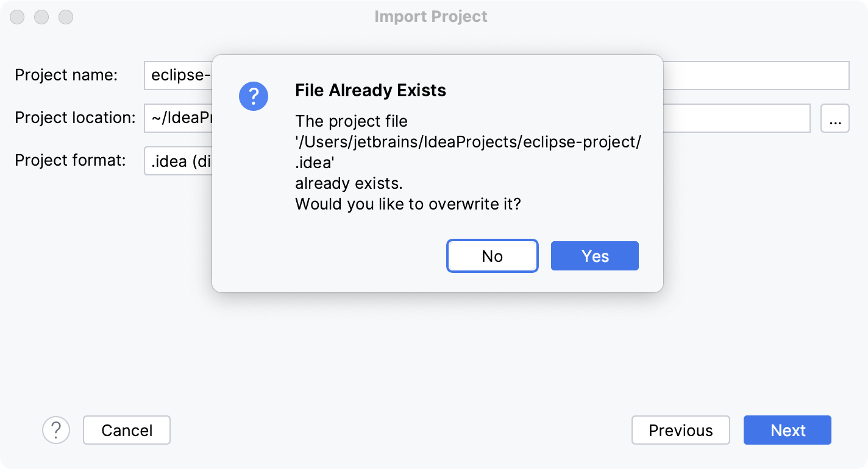
Task: Decline overwrite by pressing No
Action: [x=492, y=256]
